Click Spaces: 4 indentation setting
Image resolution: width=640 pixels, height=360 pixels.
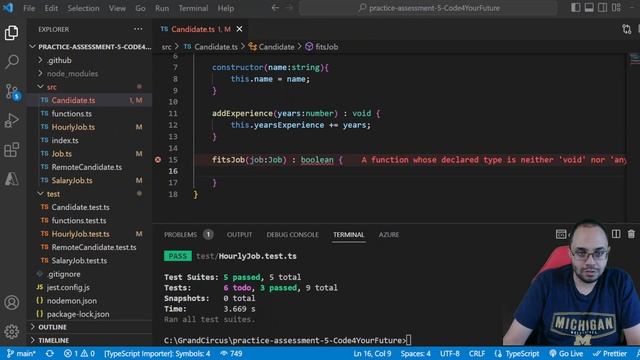click(x=415, y=353)
